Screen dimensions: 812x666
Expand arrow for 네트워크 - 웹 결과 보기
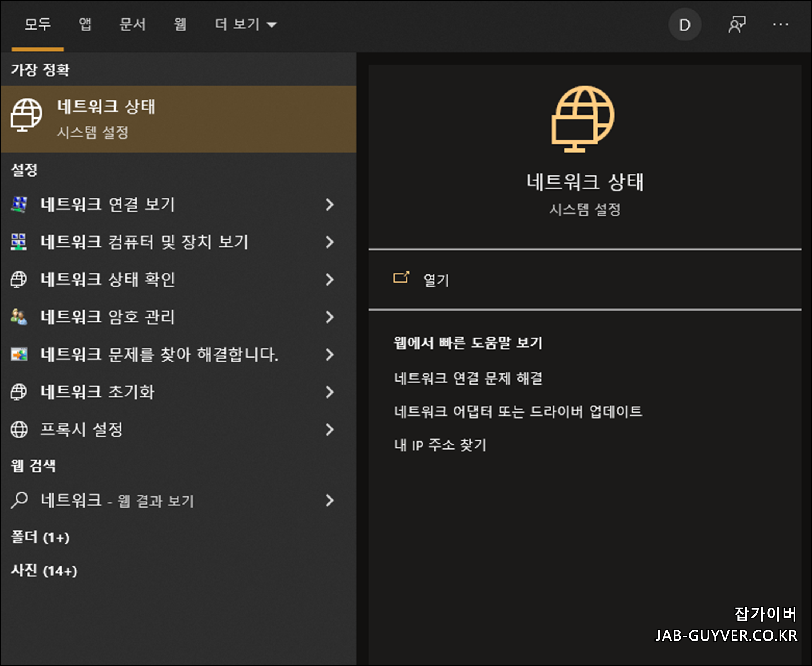329,500
